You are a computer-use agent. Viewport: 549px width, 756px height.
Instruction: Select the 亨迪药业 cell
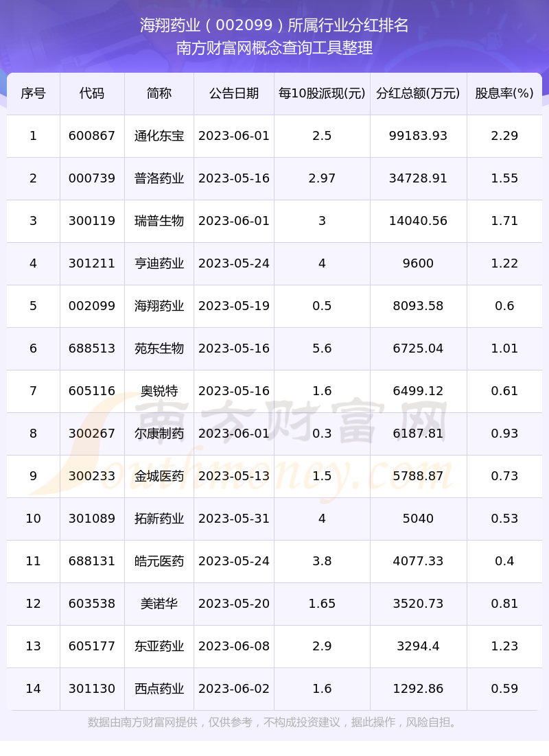(x=159, y=263)
